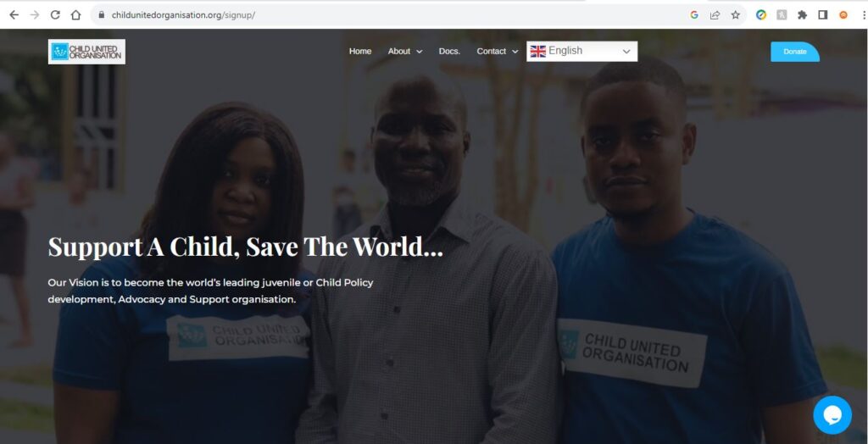Toggle the browser side panel icon
The height and width of the screenshot is (444, 868).
tap(822, 15)
